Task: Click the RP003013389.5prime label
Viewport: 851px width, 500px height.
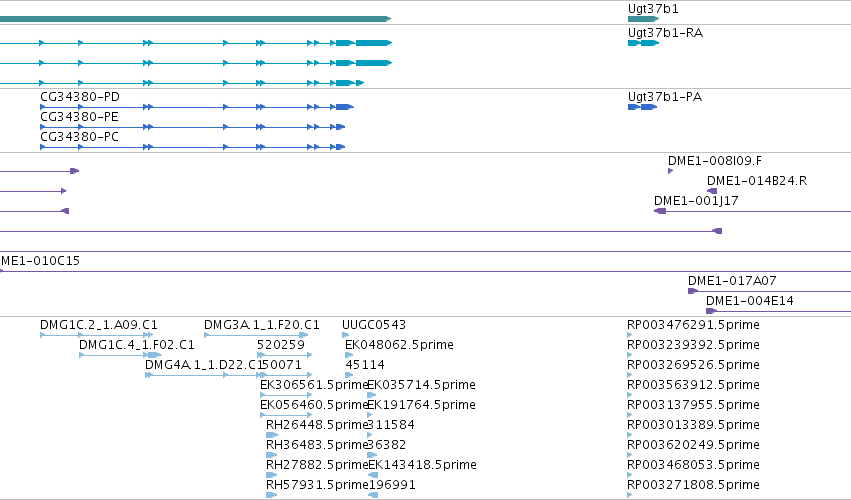Action: [693, 425]
